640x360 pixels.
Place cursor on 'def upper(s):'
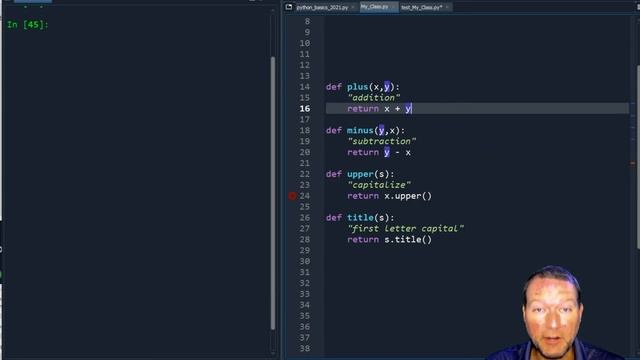(x=360, y=174)
